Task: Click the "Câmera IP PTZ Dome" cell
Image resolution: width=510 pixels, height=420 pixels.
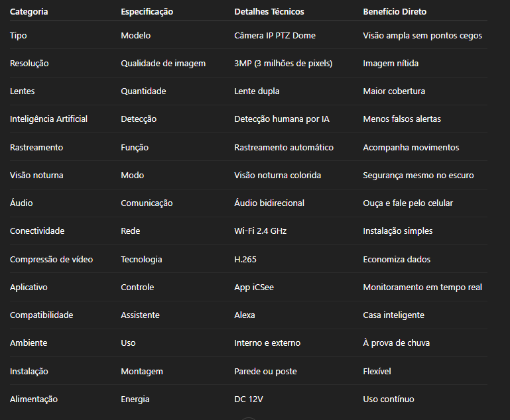Action: tap(275, 36)
